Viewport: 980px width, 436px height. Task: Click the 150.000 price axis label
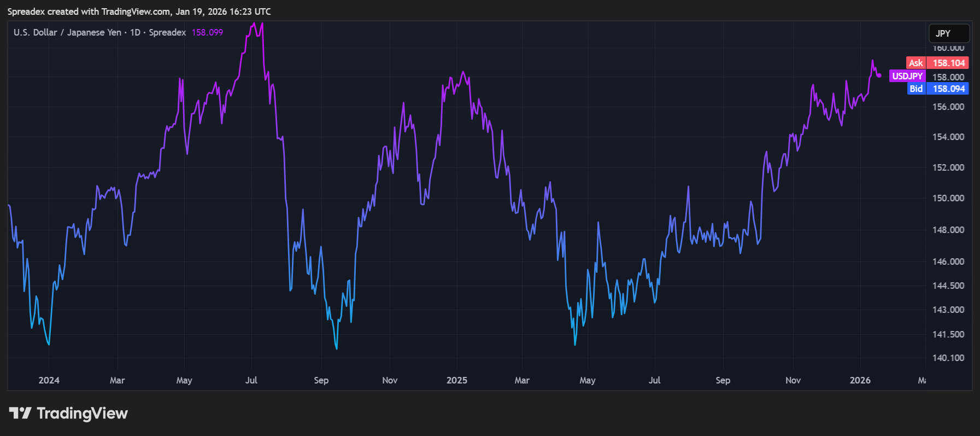pyautogui.click(x=948, y=198)
